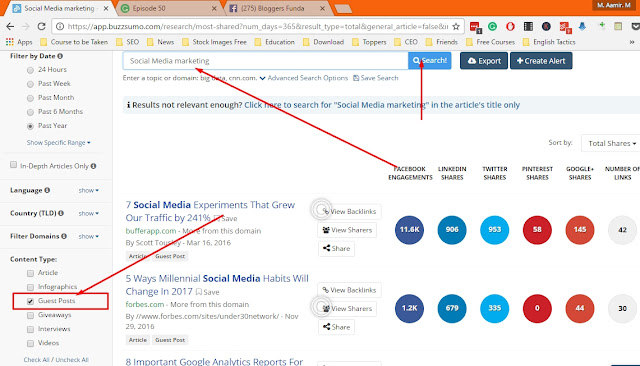The image size is (640, 366).
Task: Check the Infographics content type
Action: [x=30, y=287]
